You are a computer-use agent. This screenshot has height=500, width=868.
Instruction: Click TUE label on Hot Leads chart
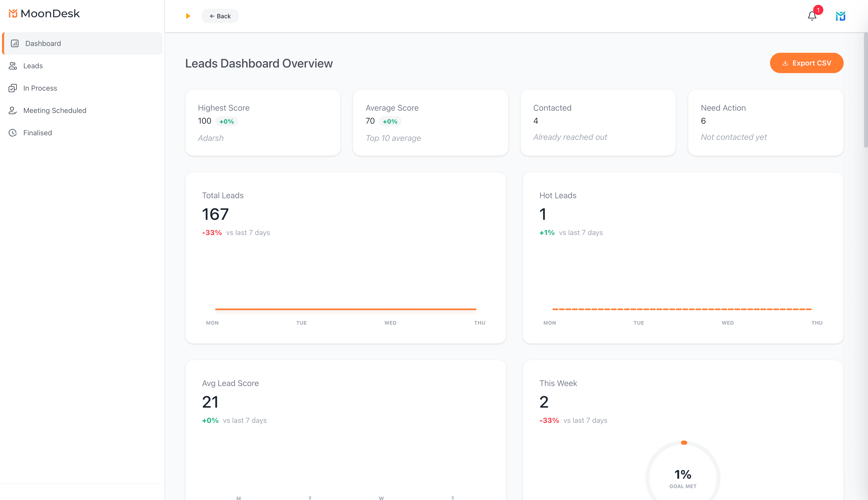click(x=639, y=323)
